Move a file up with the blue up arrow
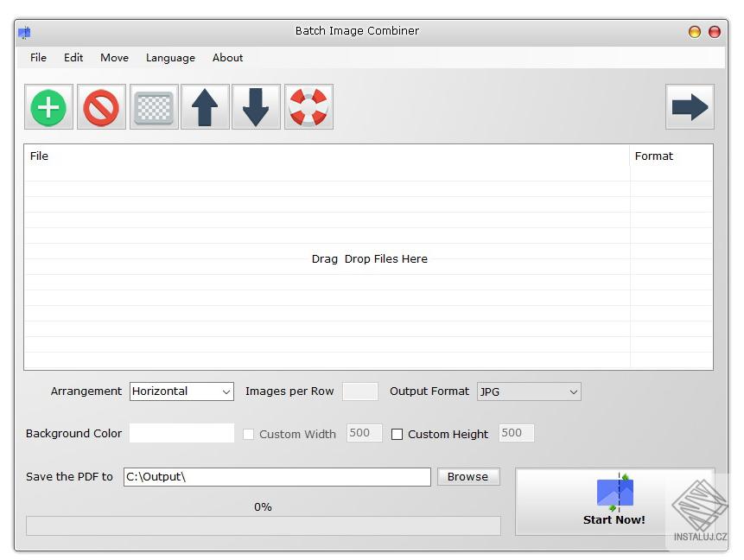744x560 pixels. pos(205,106)
